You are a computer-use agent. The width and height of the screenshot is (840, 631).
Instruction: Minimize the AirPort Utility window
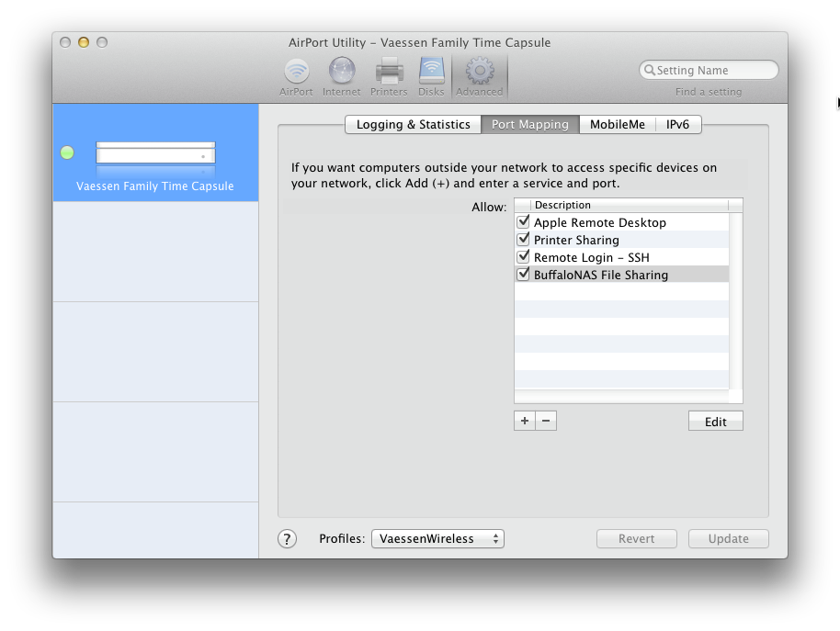coord(84,42)
